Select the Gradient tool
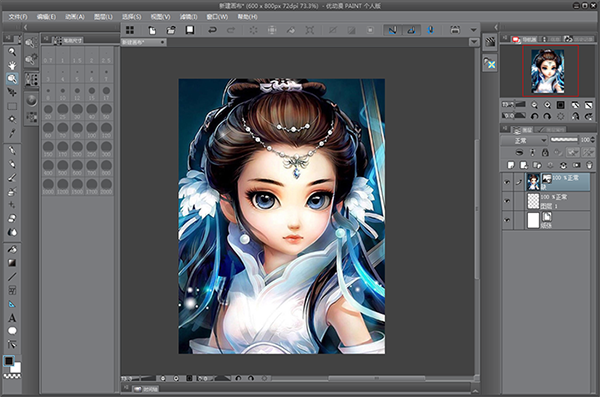Screen dimensions: 600x397 point(12,263)
